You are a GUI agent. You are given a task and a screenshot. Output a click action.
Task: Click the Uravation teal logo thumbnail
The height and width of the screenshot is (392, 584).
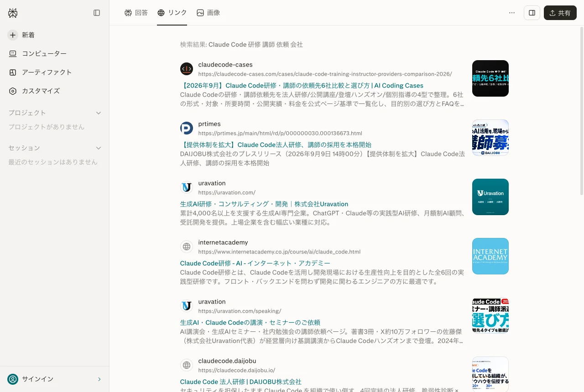coord(490,197)
